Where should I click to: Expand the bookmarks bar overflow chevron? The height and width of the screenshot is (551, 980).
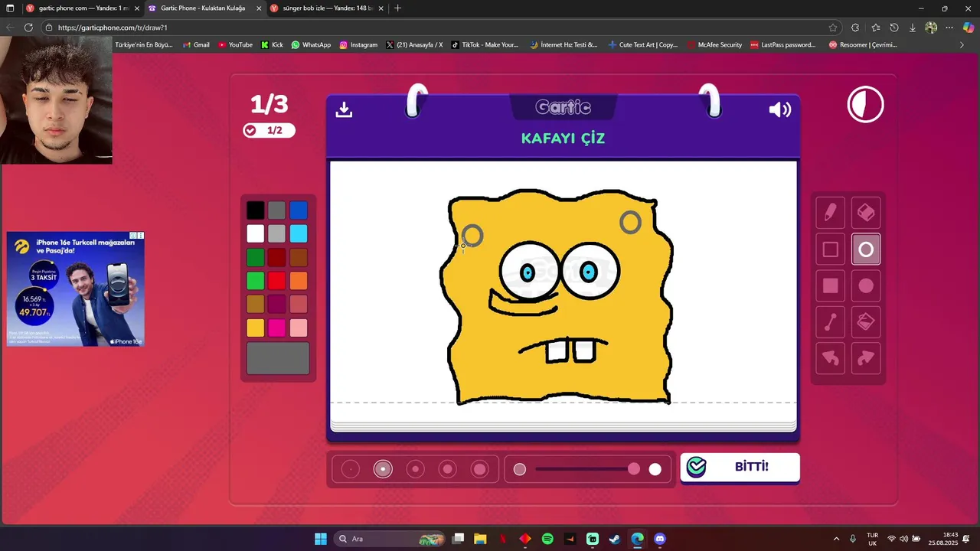962,45
